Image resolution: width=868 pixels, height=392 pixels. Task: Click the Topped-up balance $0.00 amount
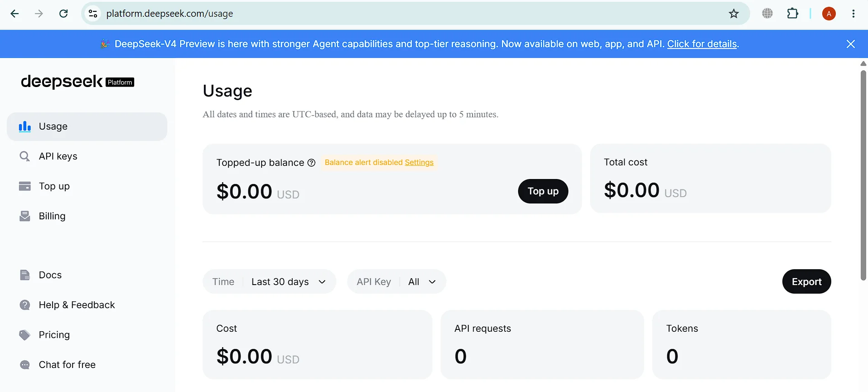click(x=244, y=191)
